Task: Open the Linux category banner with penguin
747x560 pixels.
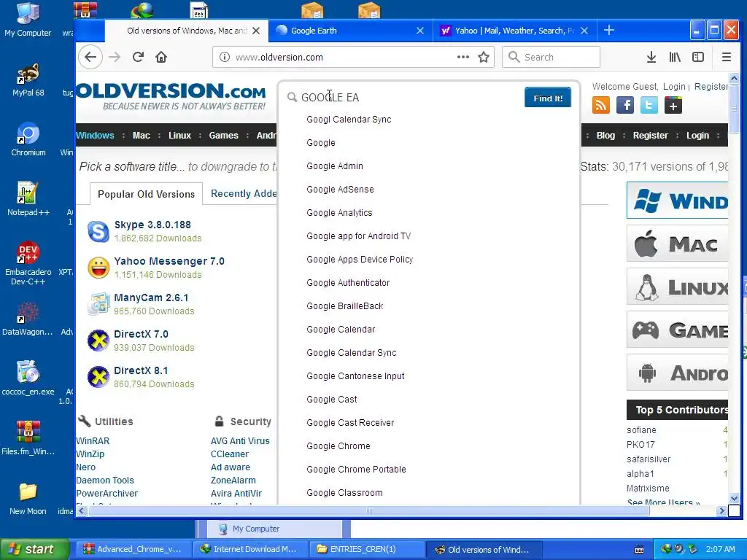Action: click(678, 286)
